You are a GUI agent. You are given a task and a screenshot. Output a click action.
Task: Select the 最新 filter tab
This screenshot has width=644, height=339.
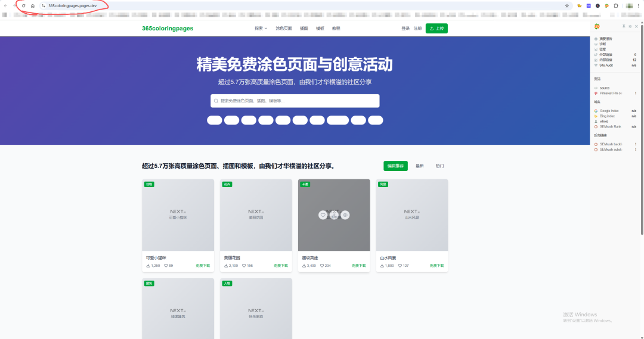(x=419, y=166)
